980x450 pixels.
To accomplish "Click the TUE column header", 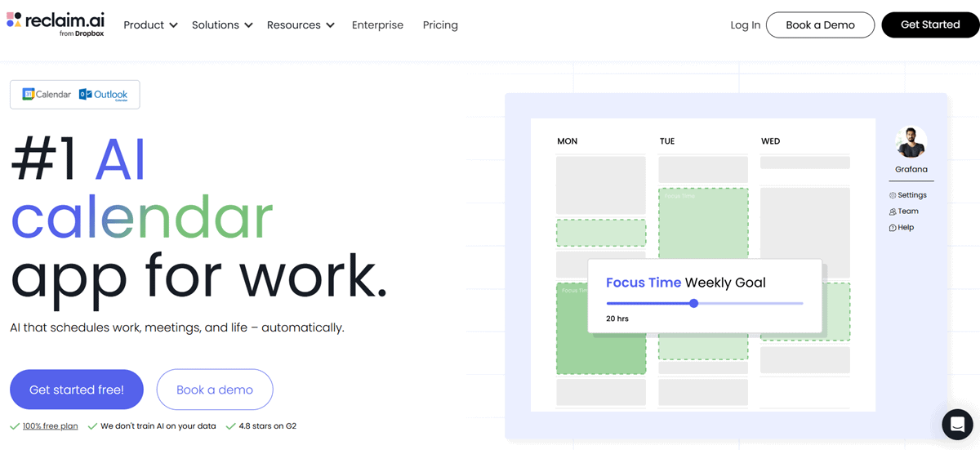I will point(667,141).
